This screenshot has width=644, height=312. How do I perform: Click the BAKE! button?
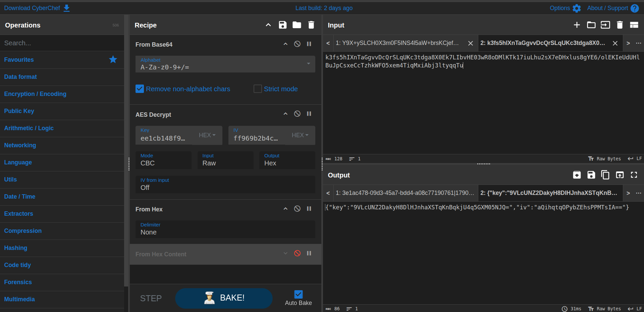224,298
